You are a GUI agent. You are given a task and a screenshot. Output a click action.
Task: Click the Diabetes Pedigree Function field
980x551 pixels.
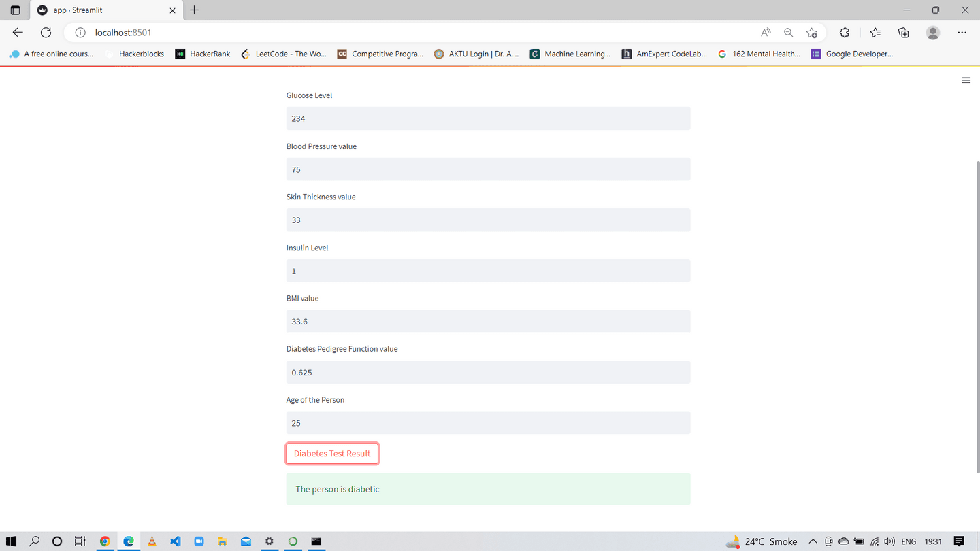[488, 372]
